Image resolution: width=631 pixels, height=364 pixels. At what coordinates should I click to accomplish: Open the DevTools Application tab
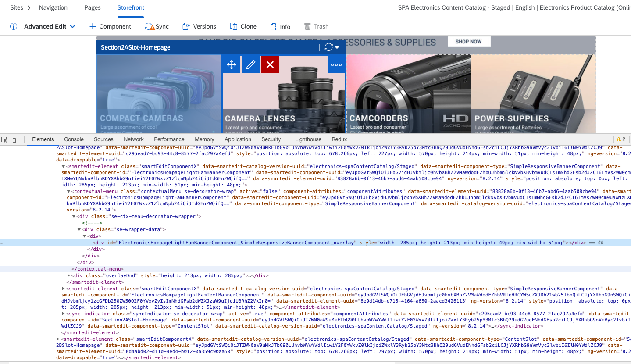click(x=238, y=139)
